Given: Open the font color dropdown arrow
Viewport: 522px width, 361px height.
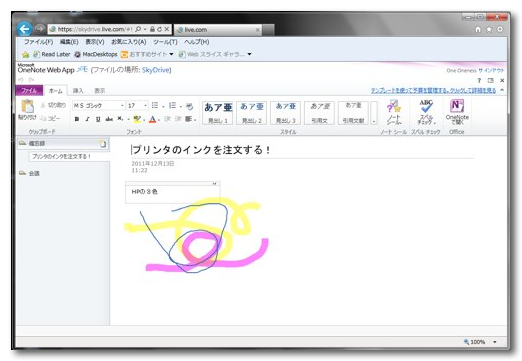Looking at the screenshot, I should pos(159,119).
